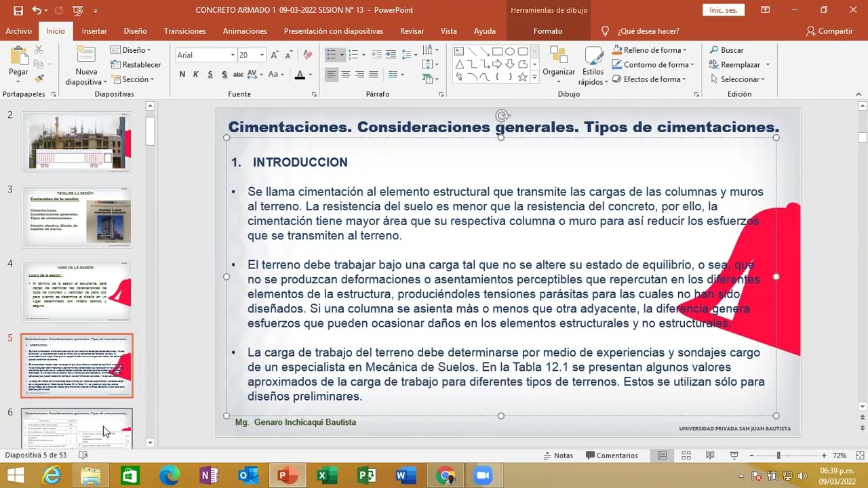
Task: Align text left
Action: [331, 75]
